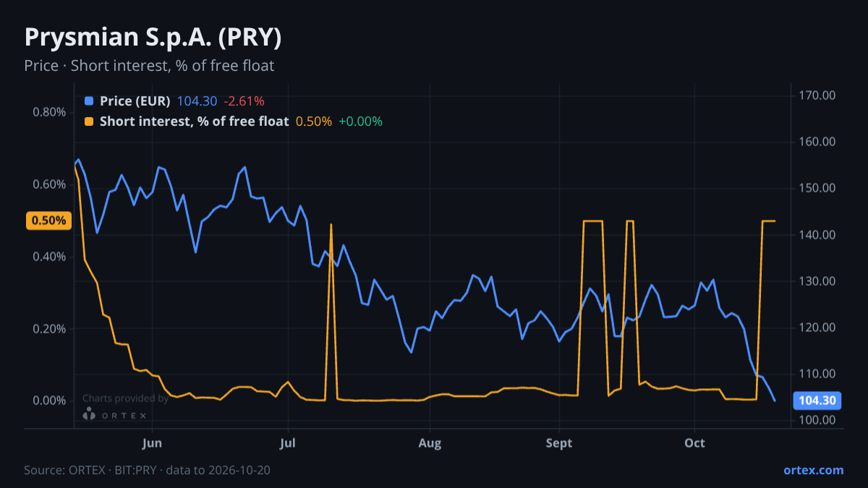Click the 0.20% left axis label
Image resolution: width=868 pixels, height=488 pixels.
click(x=49, y=329)
